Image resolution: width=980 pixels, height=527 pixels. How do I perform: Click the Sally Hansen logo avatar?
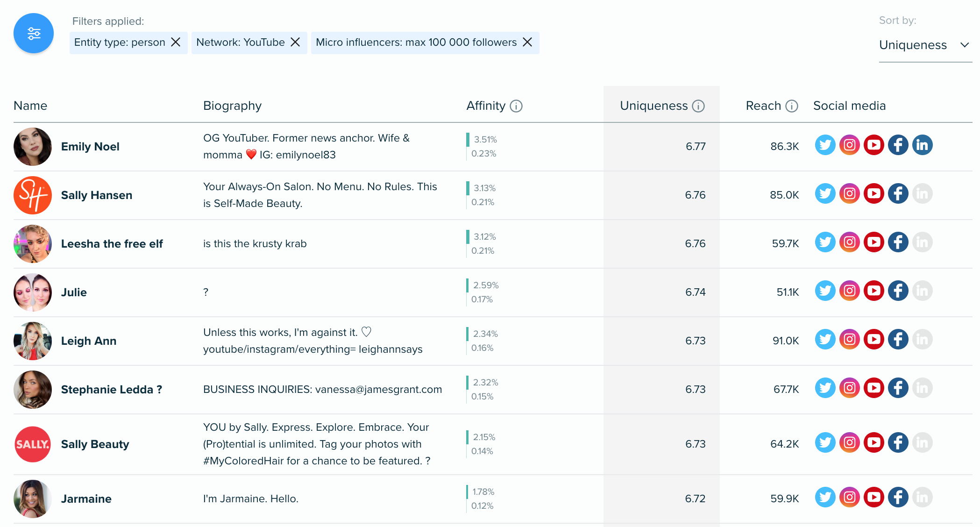pyautogui.click(x=33, y=195)
